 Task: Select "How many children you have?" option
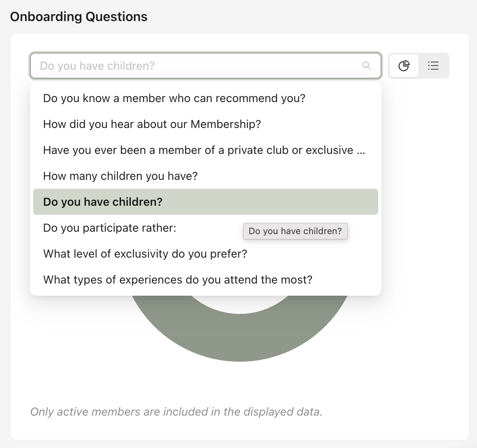click(x=120, y=176)
